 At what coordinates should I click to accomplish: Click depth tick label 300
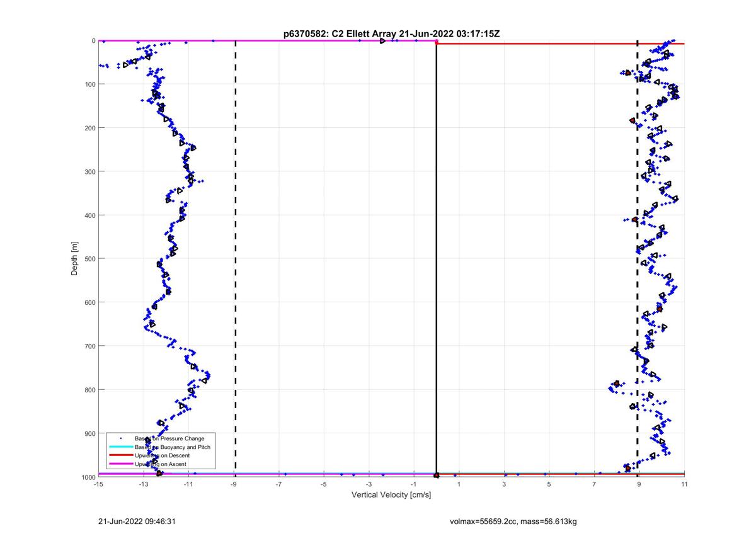[89, 171]
